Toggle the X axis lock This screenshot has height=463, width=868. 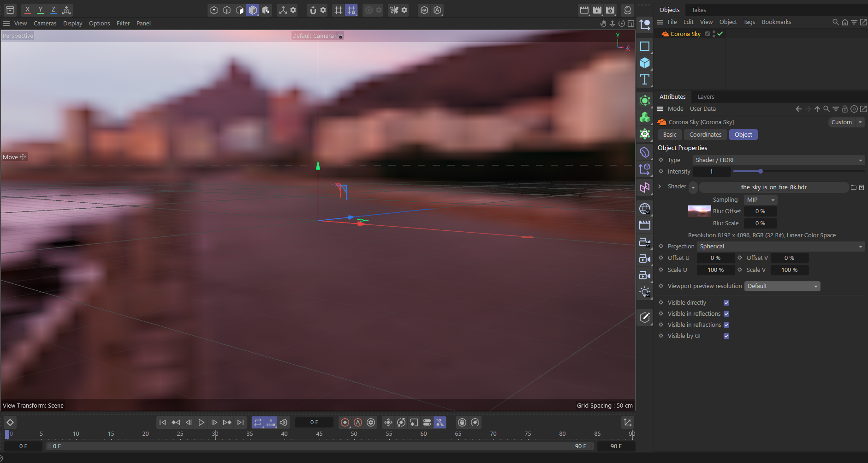(28, 10)
